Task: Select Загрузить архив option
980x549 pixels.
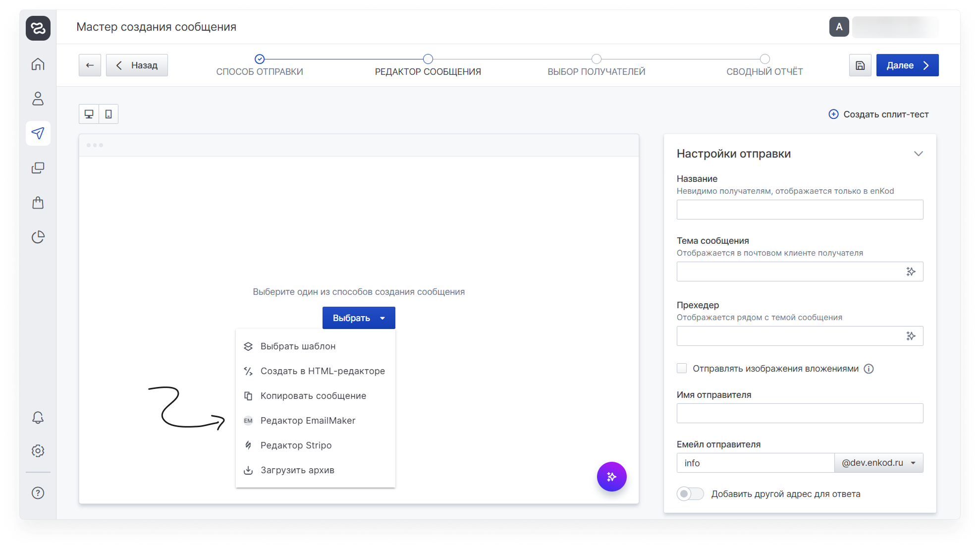Action: [x=316, y=470]
